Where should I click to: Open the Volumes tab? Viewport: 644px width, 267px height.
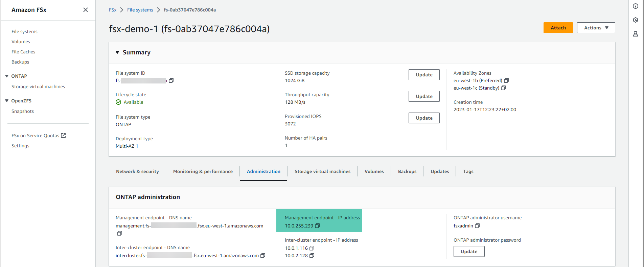[x=374, y=171]
